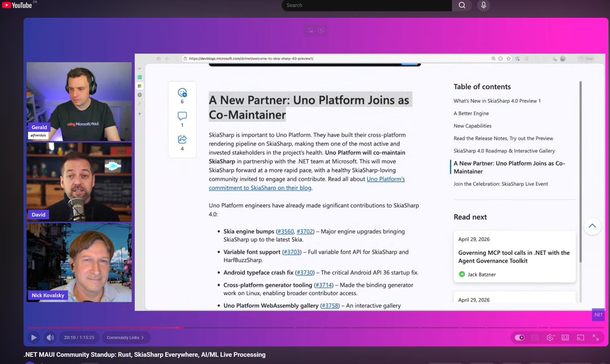The image size is (610, 364).
Task: Open the YouTube home logo
Action: point(17,5)
